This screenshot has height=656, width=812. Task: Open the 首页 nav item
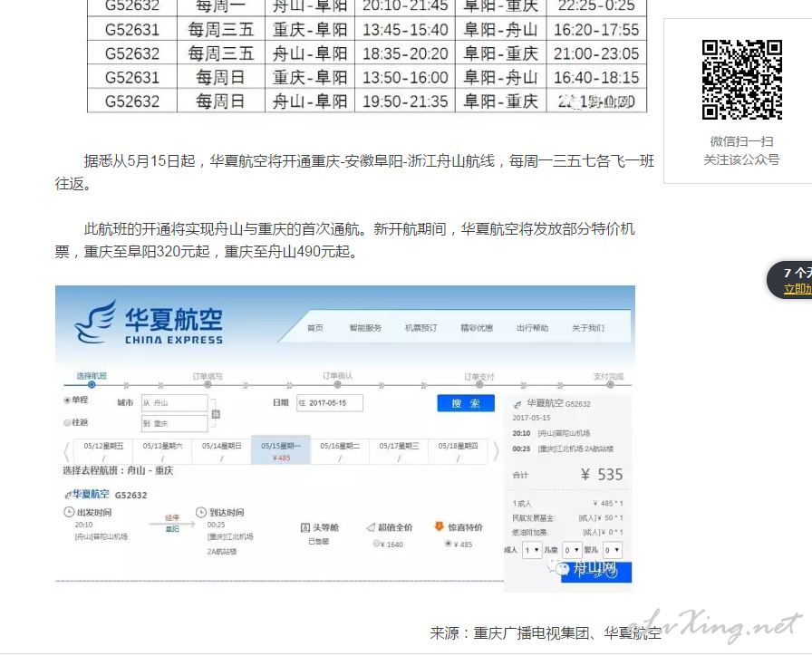pos(314,328)
